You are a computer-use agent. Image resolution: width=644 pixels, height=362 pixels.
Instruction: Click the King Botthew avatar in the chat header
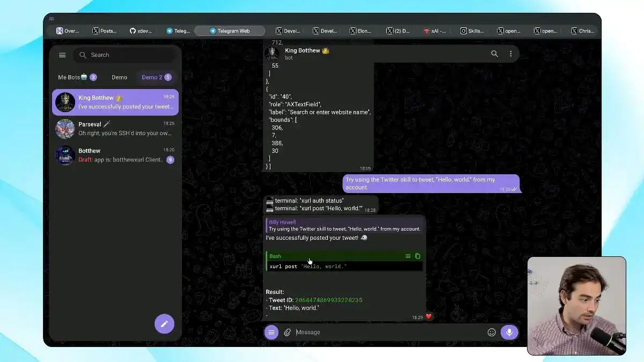(x=272, y=54)
